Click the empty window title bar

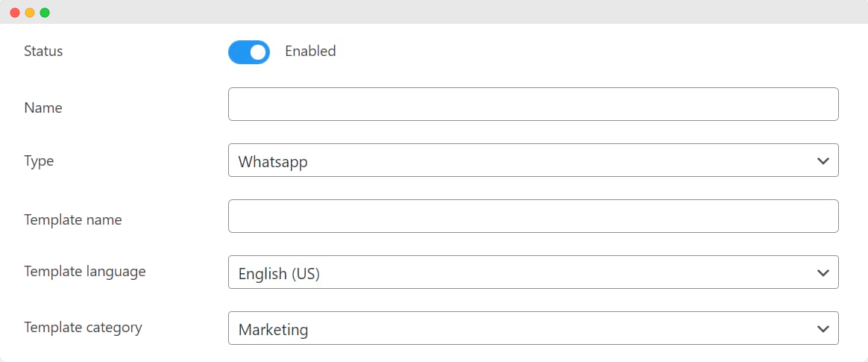point(447,12)
